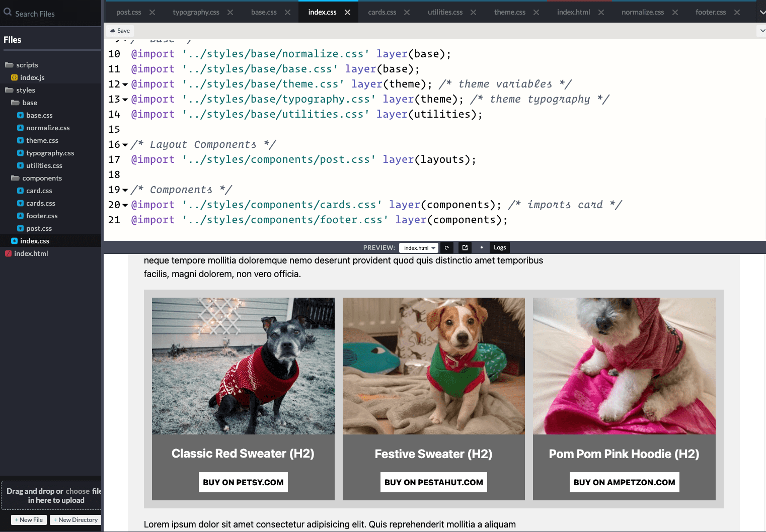Click the New Directory button
The height and width of the screenshot is (532, 766).
pos(75,519)
